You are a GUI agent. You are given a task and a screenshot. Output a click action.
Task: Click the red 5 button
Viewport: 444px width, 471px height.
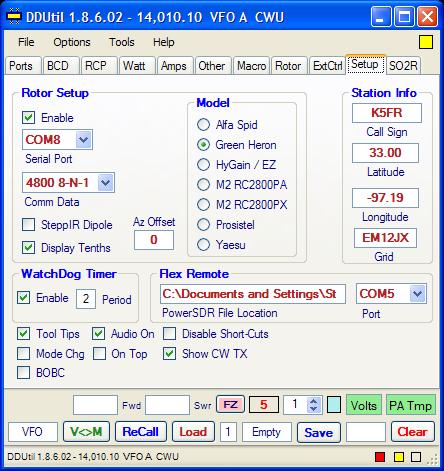click(x=264, y=405)
